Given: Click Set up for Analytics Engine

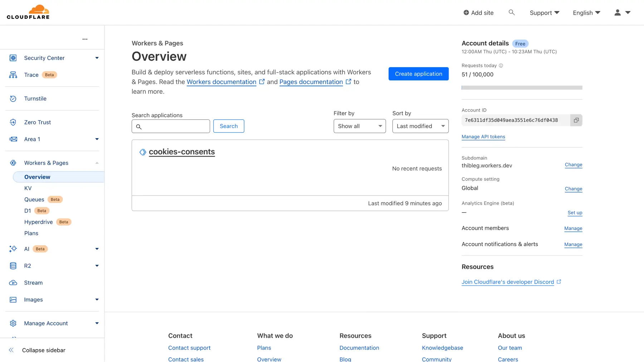Looking at the screenshot, I should pyautogui.click(x=575, y=213).
